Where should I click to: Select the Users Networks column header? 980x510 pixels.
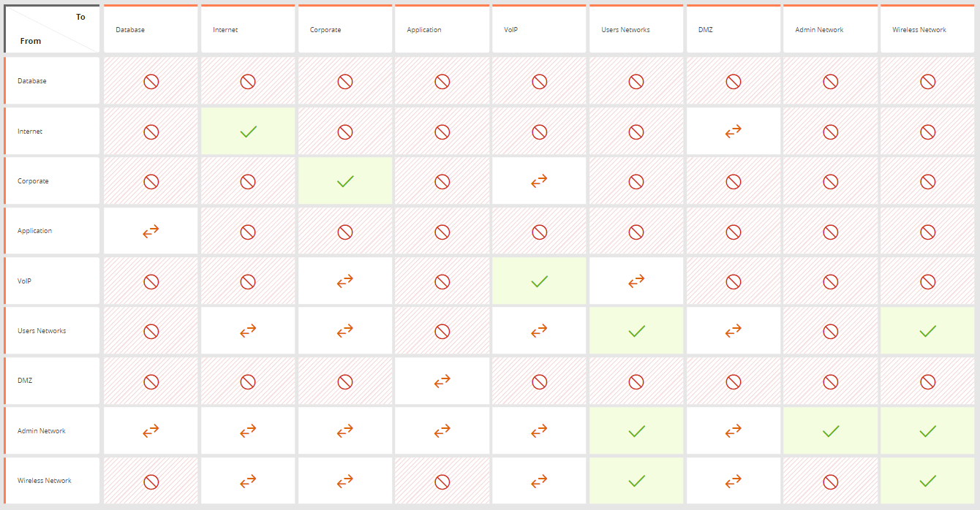coord(636,30)
